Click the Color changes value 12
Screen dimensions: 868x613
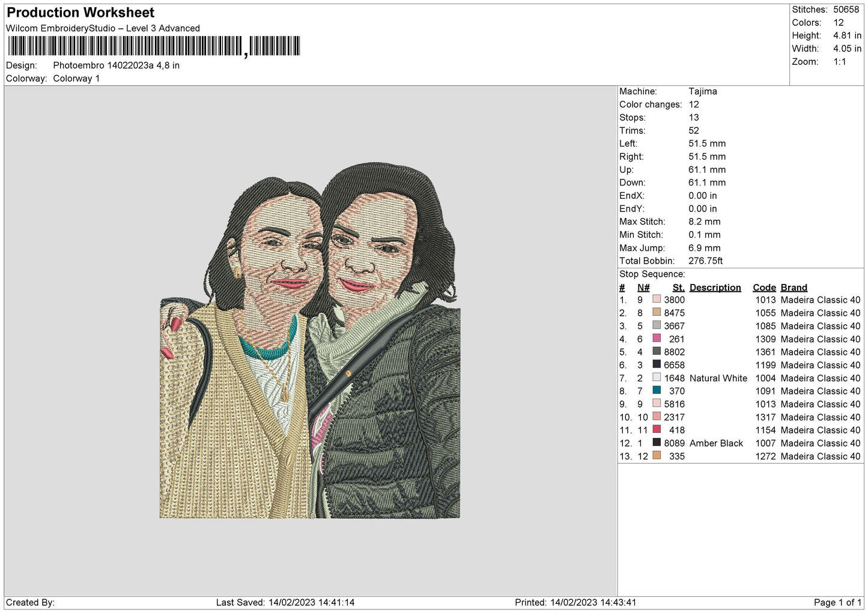[694, 104]
